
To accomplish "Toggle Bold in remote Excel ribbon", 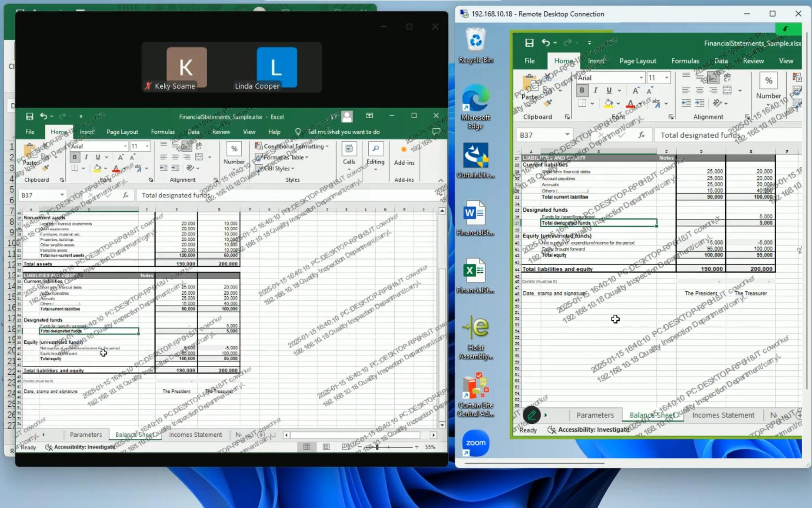I will [582, 90].
